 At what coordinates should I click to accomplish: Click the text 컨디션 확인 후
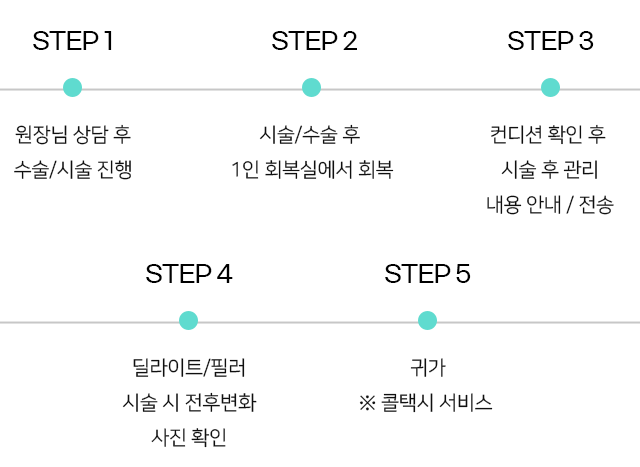(x=548, y=134)
